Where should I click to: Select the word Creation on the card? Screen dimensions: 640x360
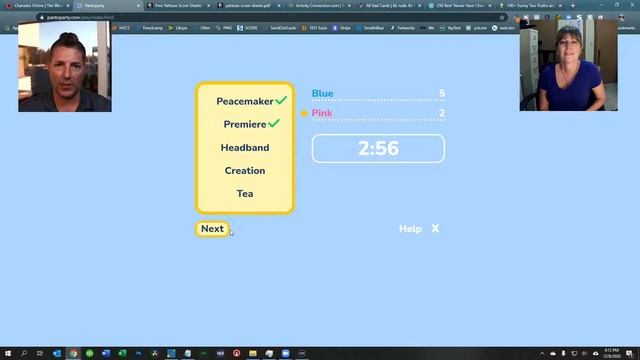pos(244,171)
